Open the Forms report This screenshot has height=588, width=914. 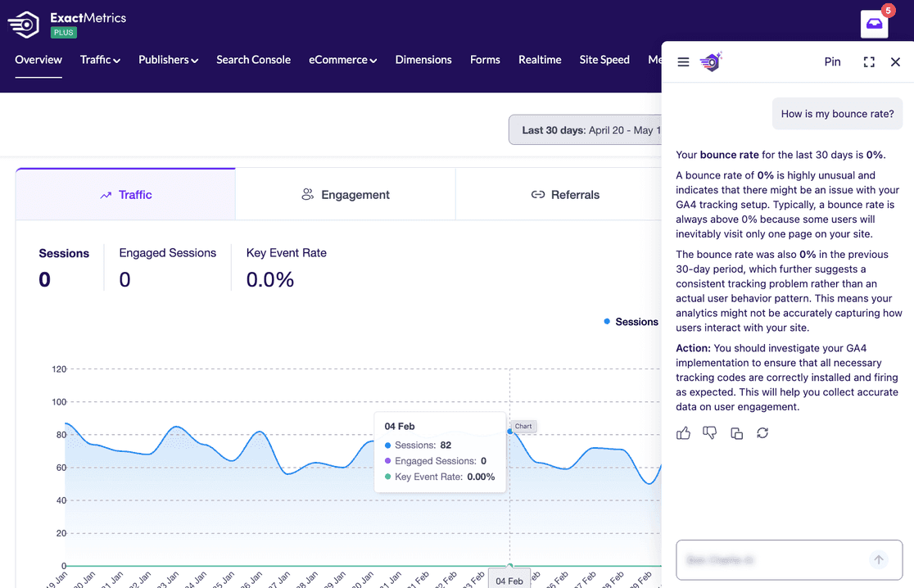pyautogui.click(x=485, y=60)
